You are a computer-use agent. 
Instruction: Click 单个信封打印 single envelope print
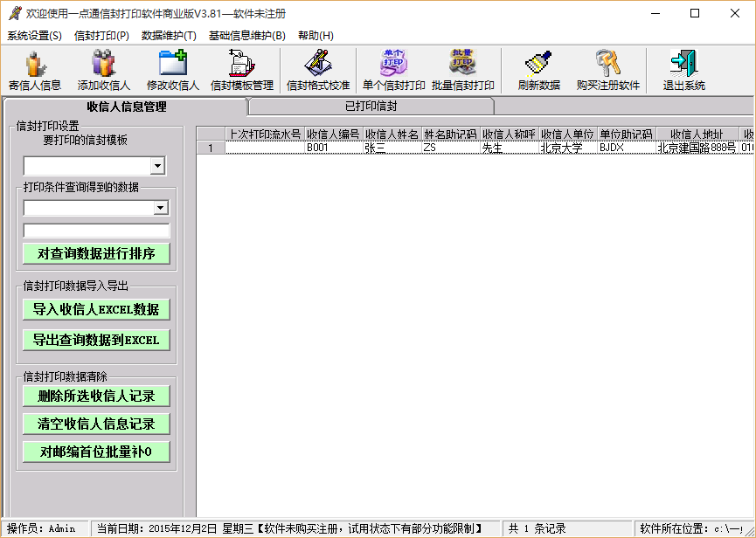tap(393, 70)
